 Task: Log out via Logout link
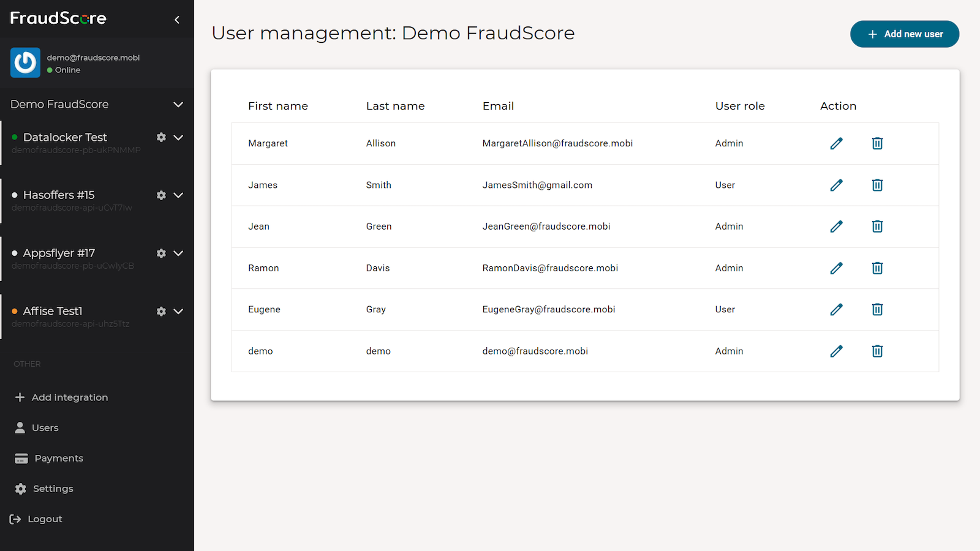click(36, 519)
